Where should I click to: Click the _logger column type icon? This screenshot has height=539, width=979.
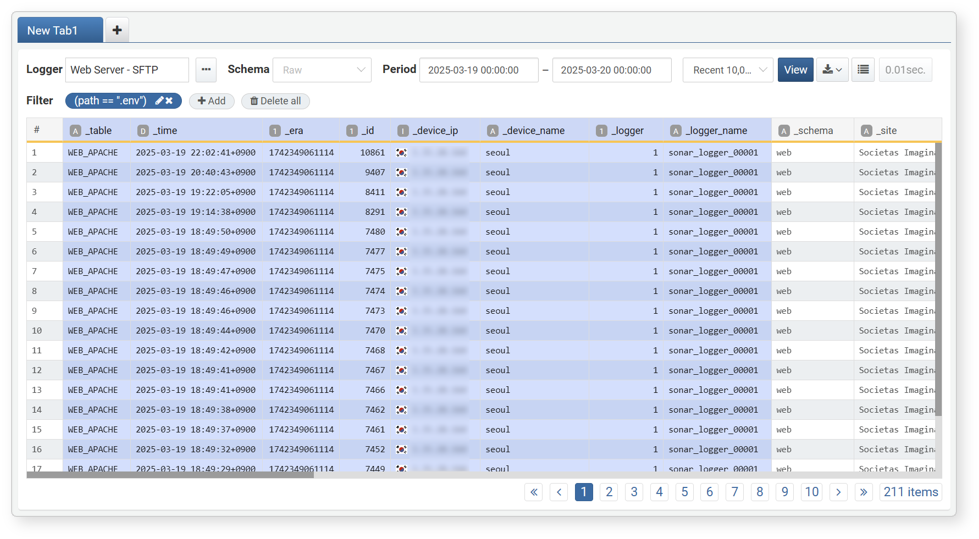point(601,131)
